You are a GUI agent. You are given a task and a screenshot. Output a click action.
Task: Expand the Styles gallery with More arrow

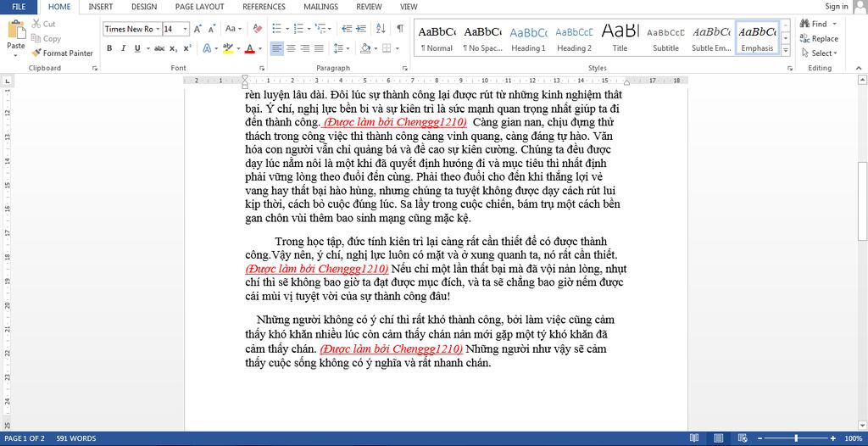pyautogui.click(x=785, y=51)
